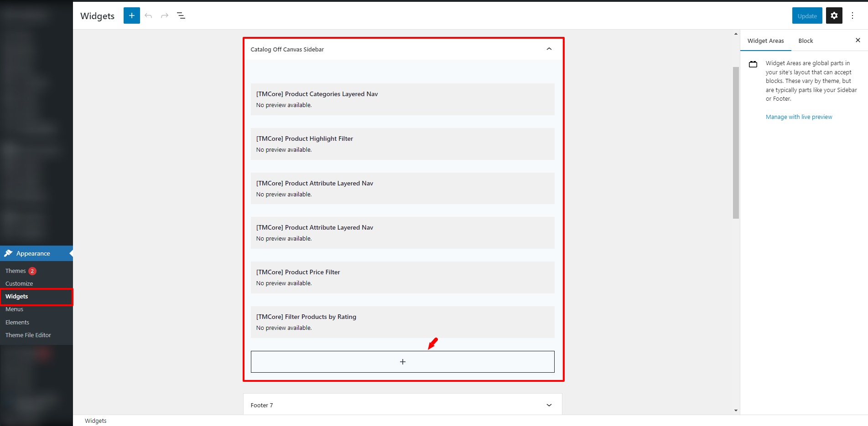Switch to the Block tab

[x=805, y=41]
